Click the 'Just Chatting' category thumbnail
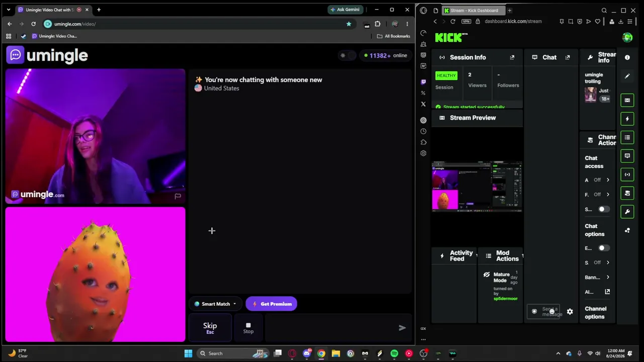 coord(590,94)
